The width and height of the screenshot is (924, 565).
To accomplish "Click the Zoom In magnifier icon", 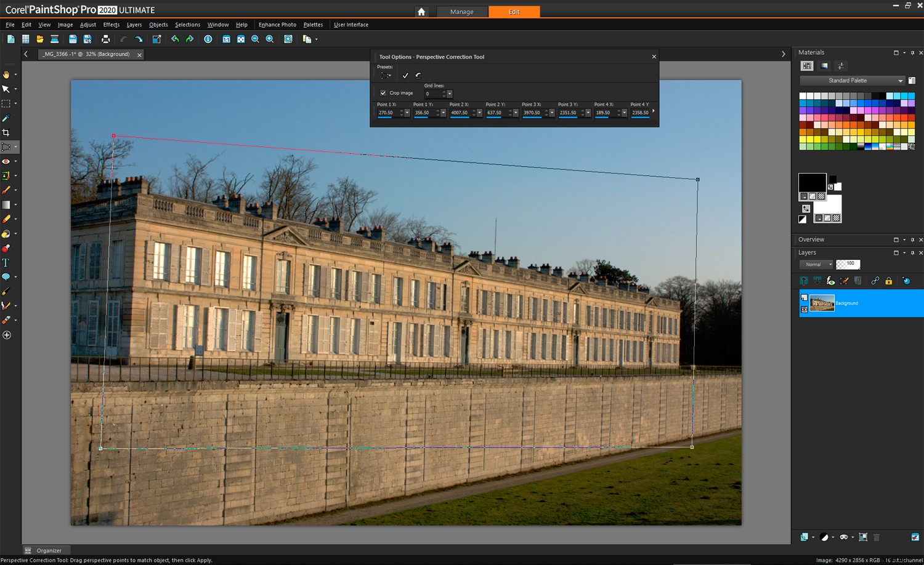I will (x=270, y=39).
